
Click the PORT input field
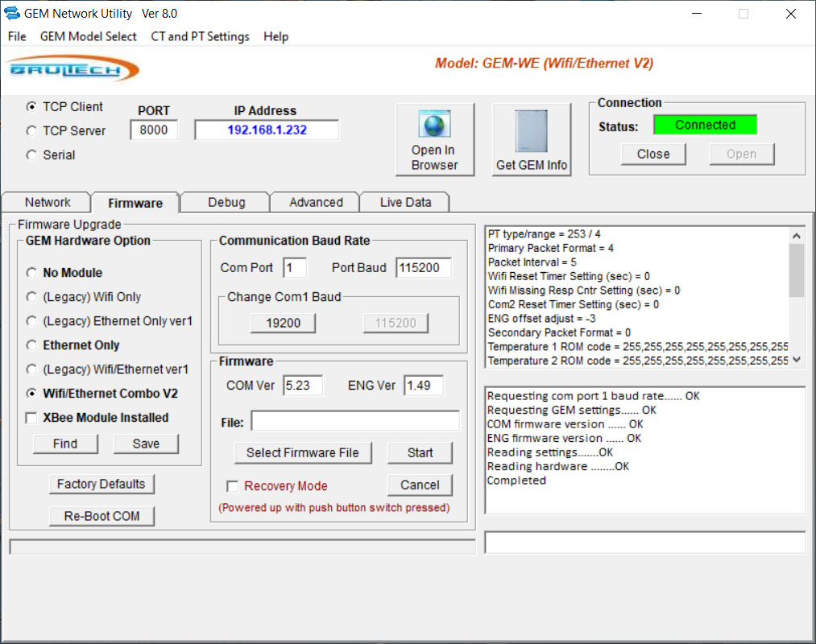click(154, 130)
